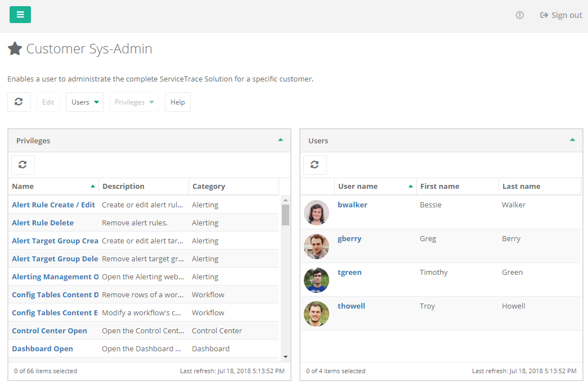The width and height of the screenshot is (588, 385).
Task: Click the disabled Edit button
Action: click(x=48, y=102)
